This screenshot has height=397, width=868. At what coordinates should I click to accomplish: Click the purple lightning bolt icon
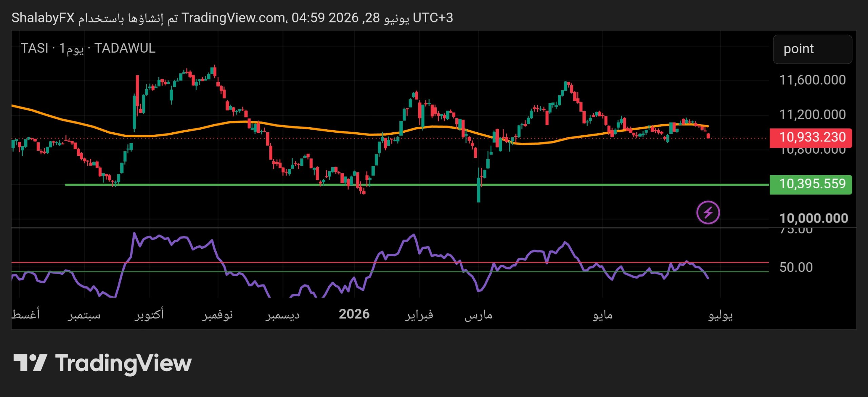pos(708,213)
